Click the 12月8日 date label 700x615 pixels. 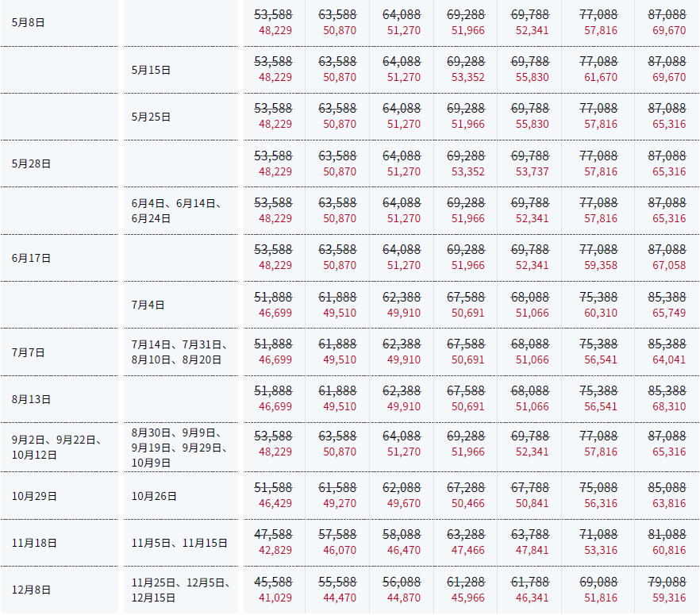pos(32,590)
